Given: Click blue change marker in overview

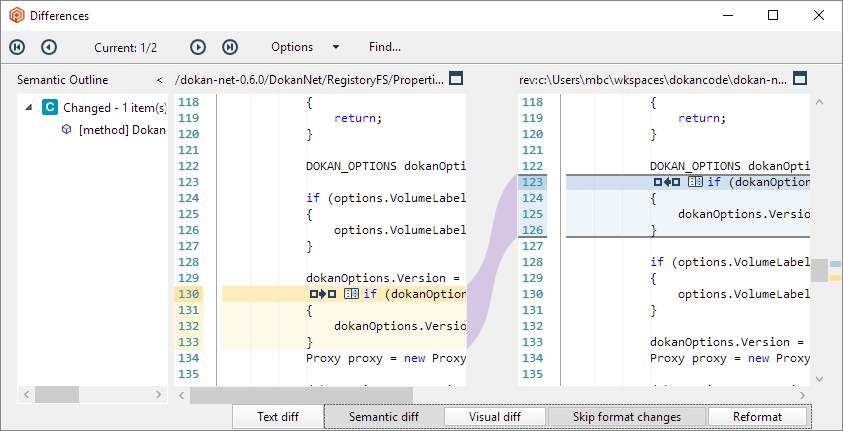Looking at the screenshot, I should tap(835, 264).
